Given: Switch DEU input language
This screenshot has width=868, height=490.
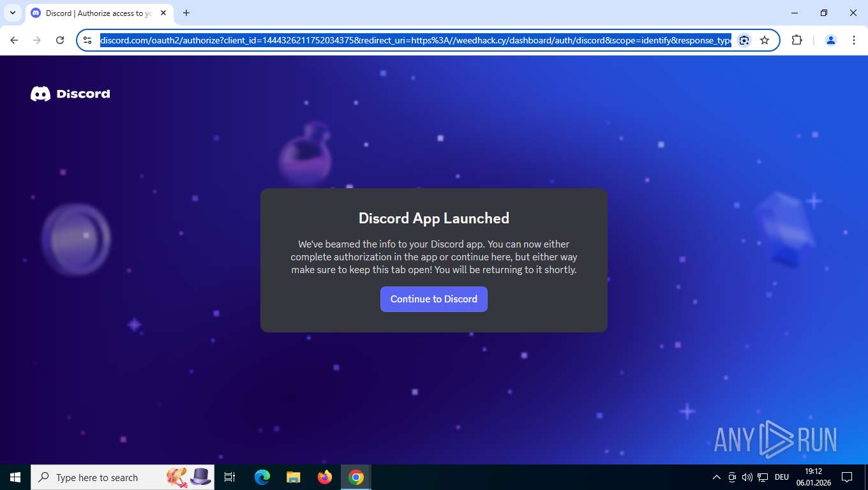Looking at the screenshot, I should [x=782, y=477].
